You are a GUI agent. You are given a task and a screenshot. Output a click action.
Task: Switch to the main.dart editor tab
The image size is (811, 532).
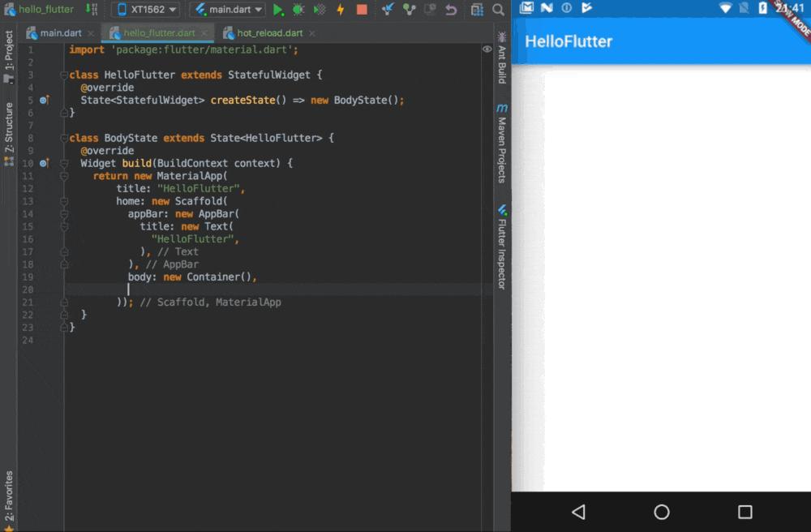tap(61, 33)
